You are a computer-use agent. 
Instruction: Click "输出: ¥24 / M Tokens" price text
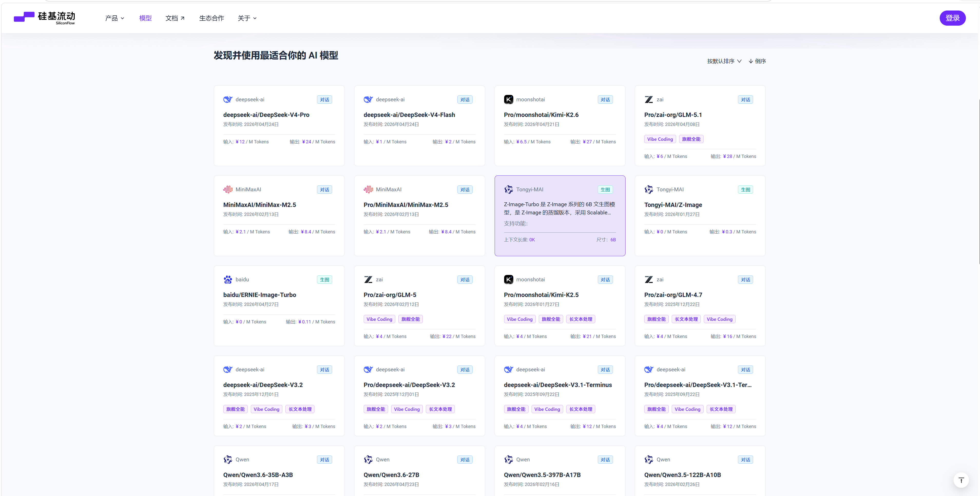click(312, 142)
